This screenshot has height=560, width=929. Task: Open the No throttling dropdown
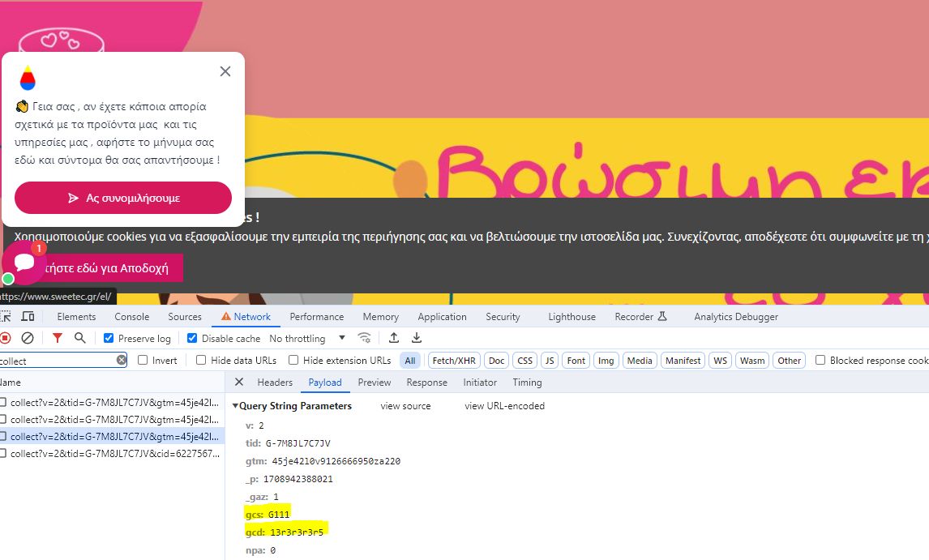pyautogui.click(x=307, y=339)
